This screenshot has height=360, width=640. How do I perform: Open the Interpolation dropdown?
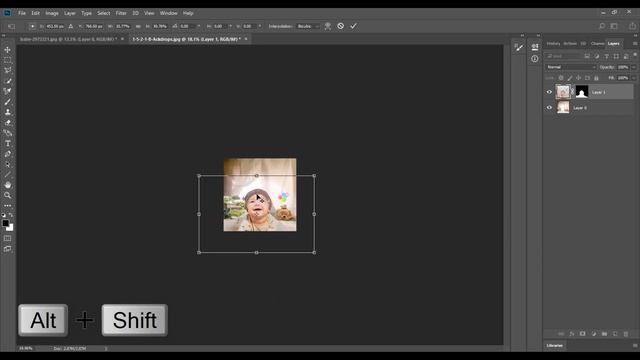[308, 26]
